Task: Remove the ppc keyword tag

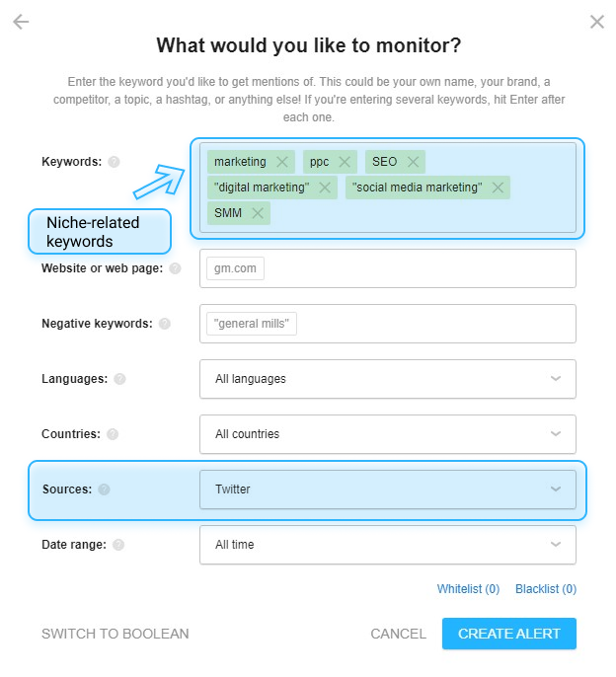Action: tap(345, 162)
